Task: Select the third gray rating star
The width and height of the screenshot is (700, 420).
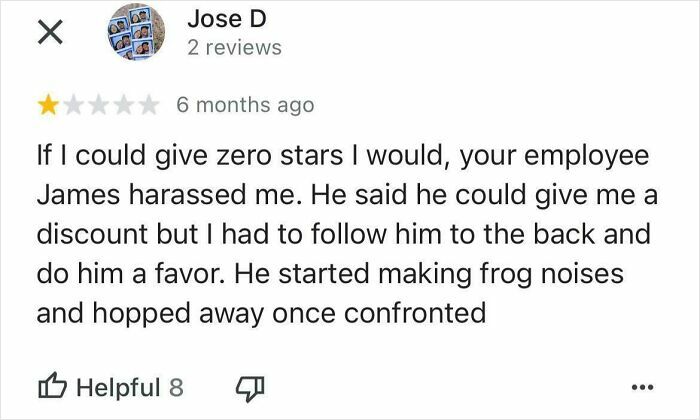Action: [x=99, y=105]
